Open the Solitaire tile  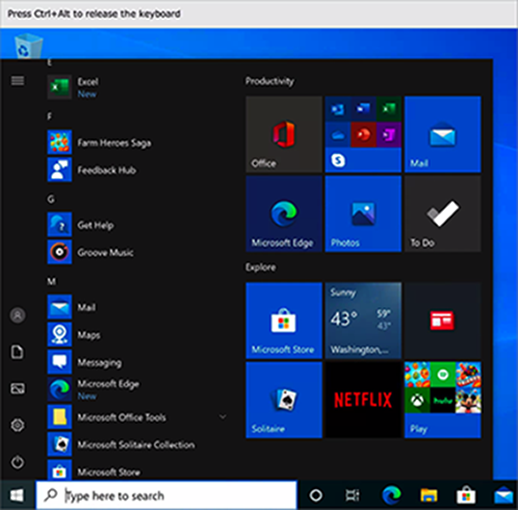point(284,400)
